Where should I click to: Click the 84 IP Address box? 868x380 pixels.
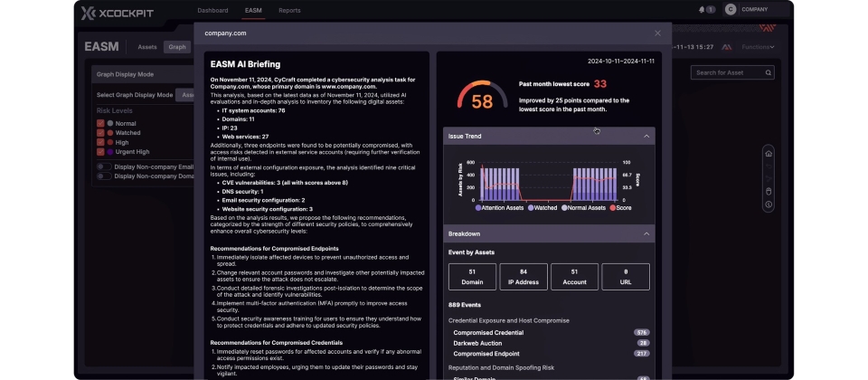(524, 277)
